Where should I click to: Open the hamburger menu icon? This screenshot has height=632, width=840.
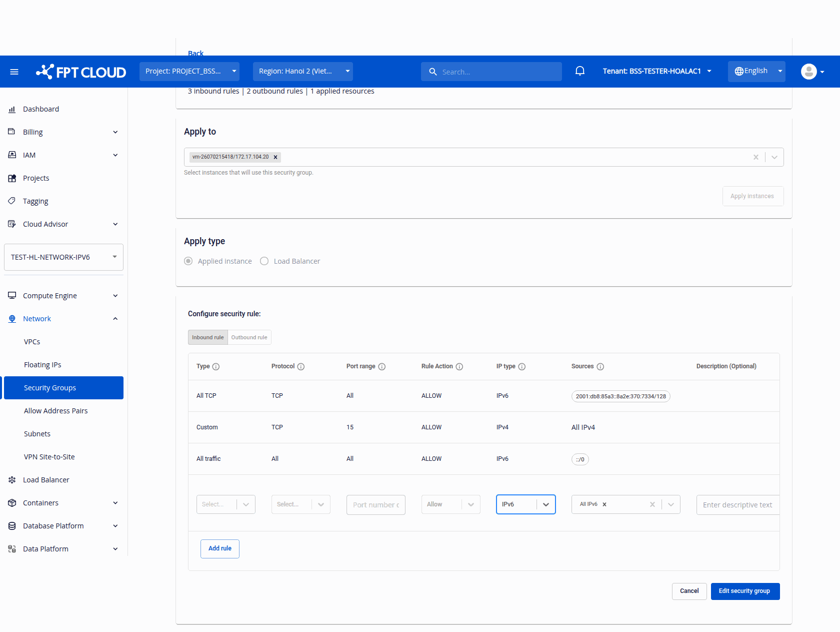click(14, 72)
